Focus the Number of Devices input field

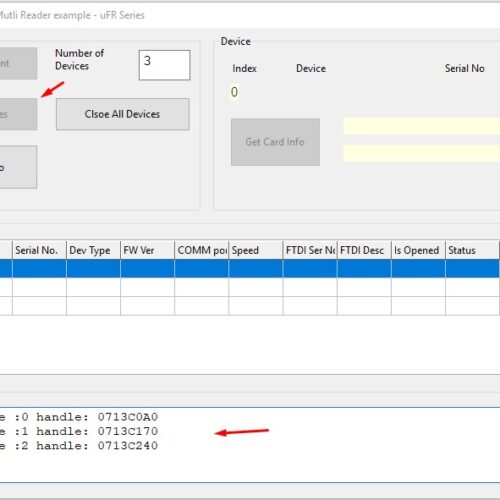point(165,65)
